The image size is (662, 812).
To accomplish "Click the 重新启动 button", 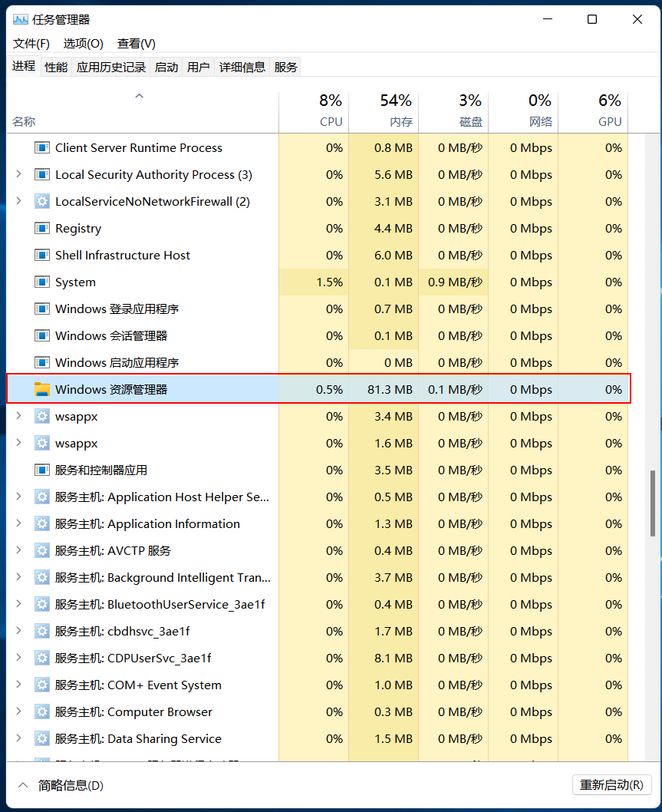I will [x=611, y=785].
